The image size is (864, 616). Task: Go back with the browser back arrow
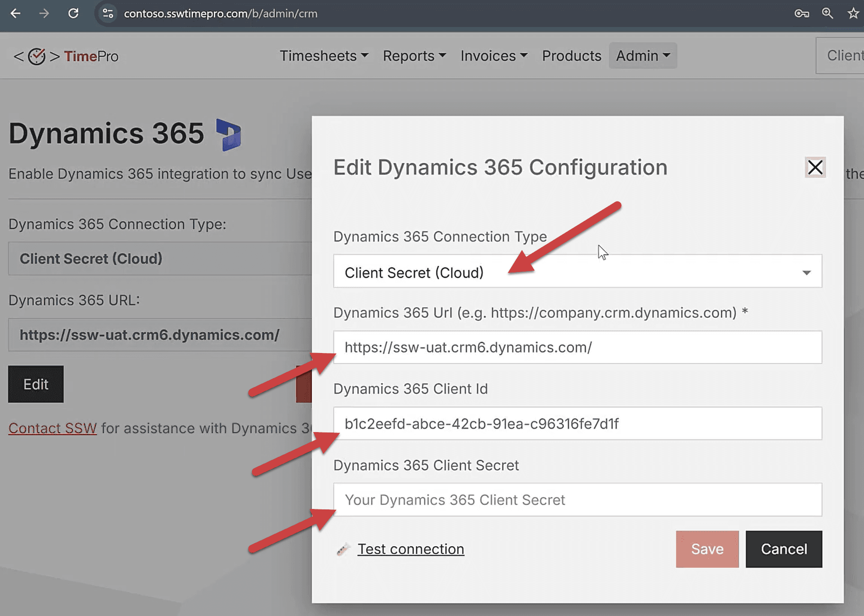[15, 13]
